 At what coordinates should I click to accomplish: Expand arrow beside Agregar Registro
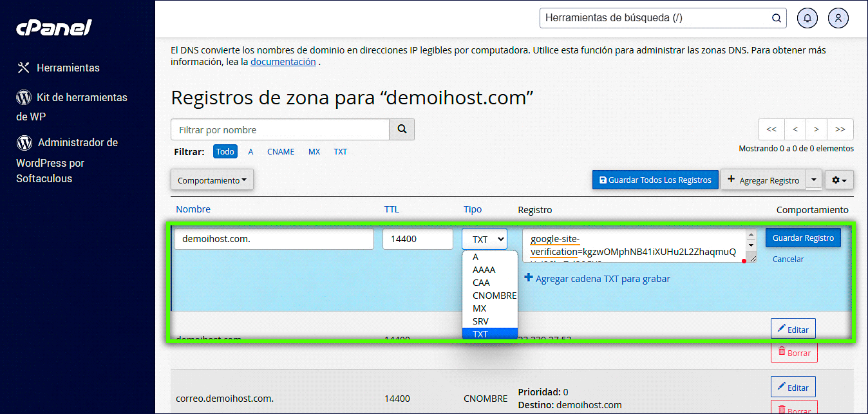pos(815,180)
